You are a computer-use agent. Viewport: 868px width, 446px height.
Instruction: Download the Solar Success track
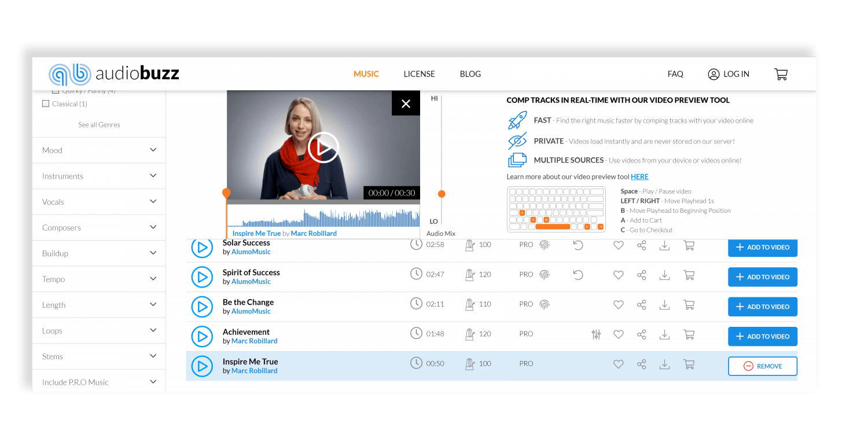point(665,245)
